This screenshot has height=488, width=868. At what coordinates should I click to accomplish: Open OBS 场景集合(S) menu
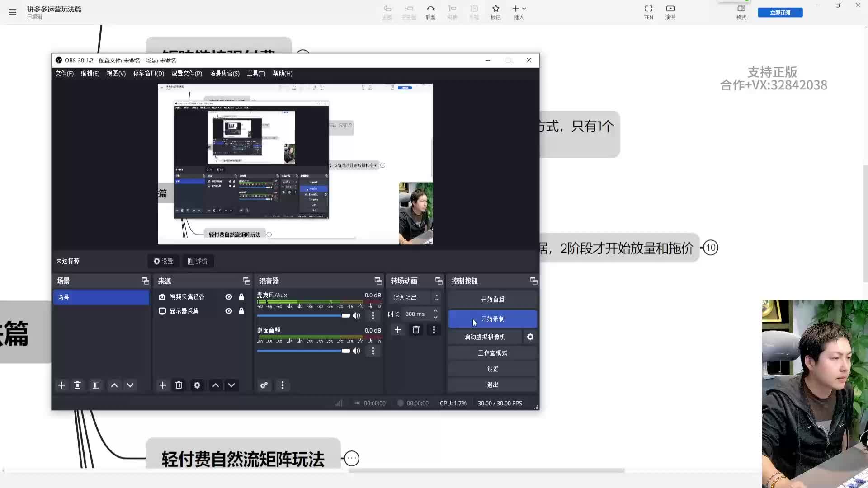[x=225, y=74]
